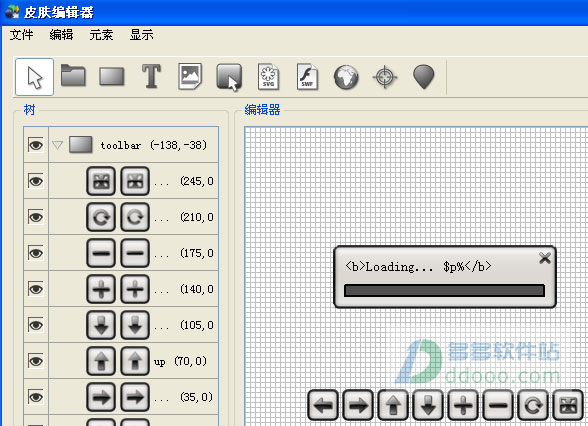Open the 显示 menu
Viewport: 588px width, 426px height.
click(141, 35)
